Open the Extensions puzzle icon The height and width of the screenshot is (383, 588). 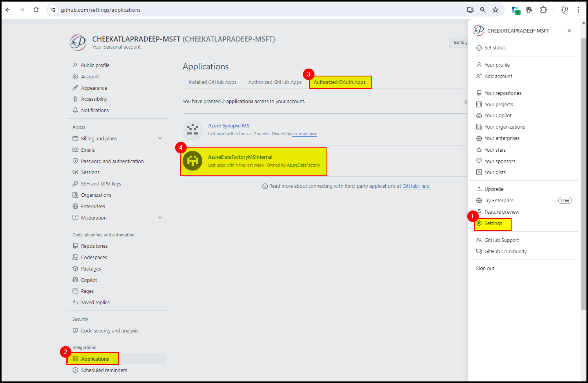pos(543,10)
